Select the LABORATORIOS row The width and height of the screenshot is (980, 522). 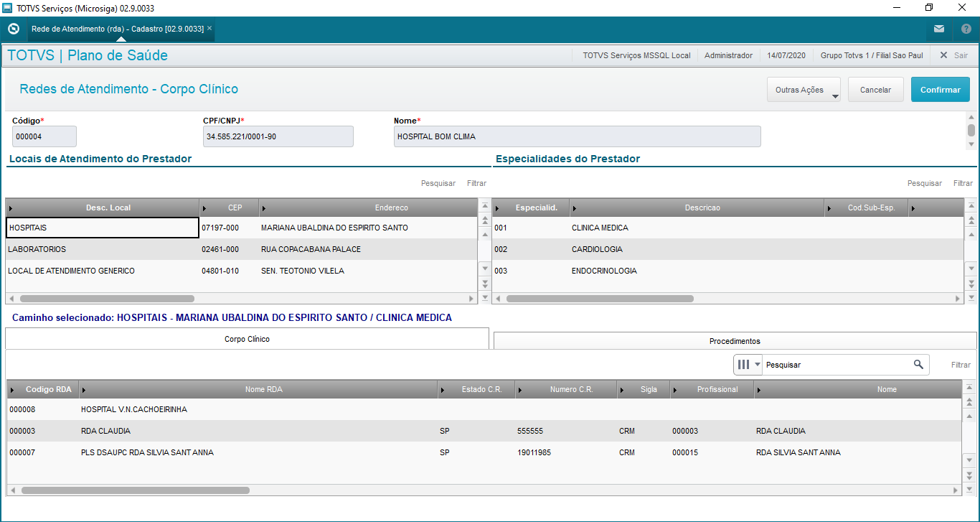pos(241,249)
